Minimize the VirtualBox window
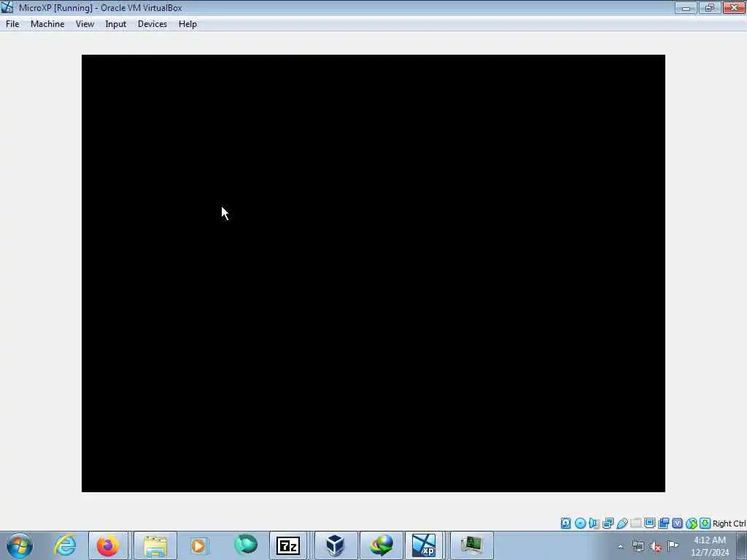The width and height of the screenshot is (747, 560). 686,7
